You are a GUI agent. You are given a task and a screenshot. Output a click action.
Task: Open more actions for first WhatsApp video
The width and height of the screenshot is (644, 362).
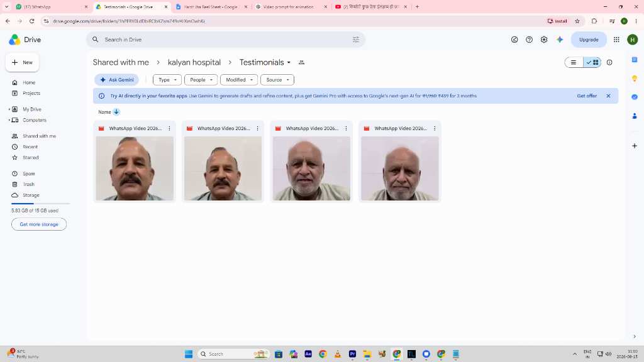click(x=169, y=128)
